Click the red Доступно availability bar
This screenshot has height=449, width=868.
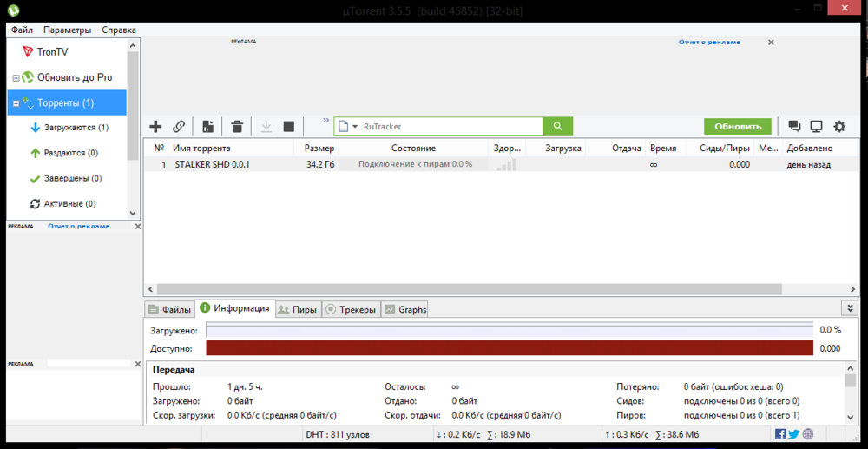510,348
